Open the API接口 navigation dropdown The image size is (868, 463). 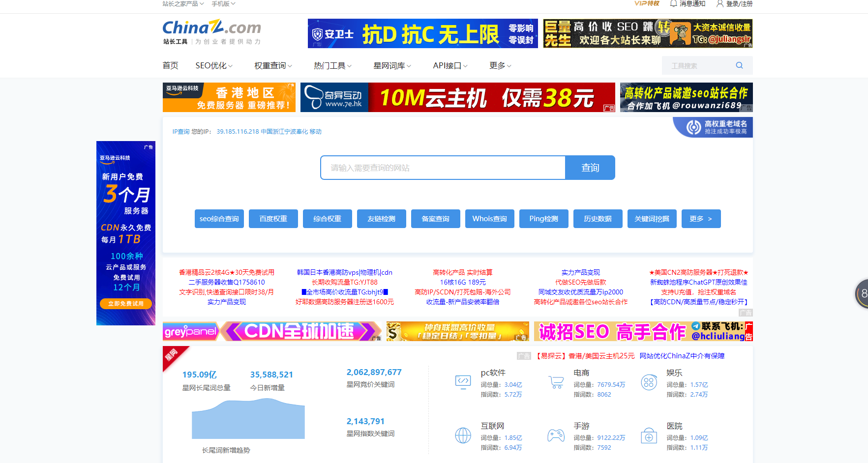click(450, 65)
